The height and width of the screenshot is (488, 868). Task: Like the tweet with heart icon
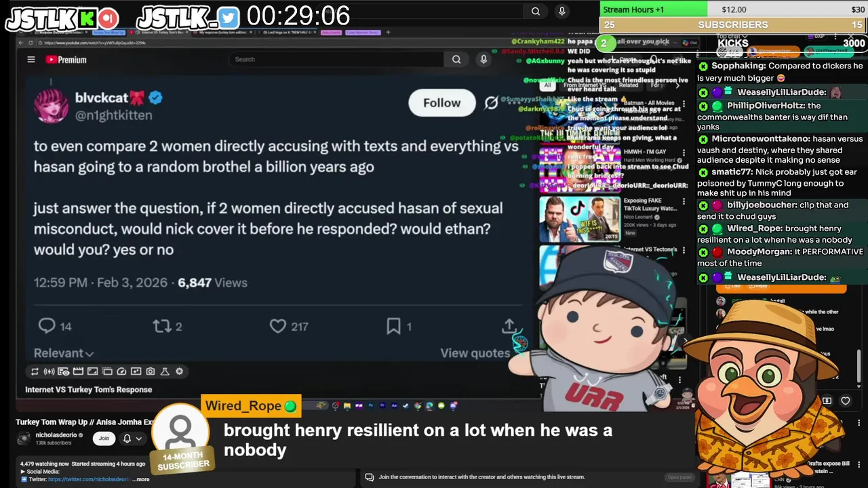tap(278, 326)
